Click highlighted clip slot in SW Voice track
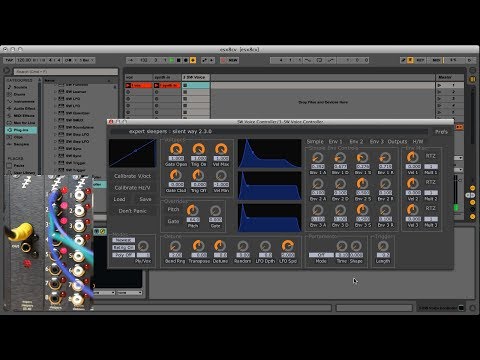This screenshot has width=480, height=360. 196,86
